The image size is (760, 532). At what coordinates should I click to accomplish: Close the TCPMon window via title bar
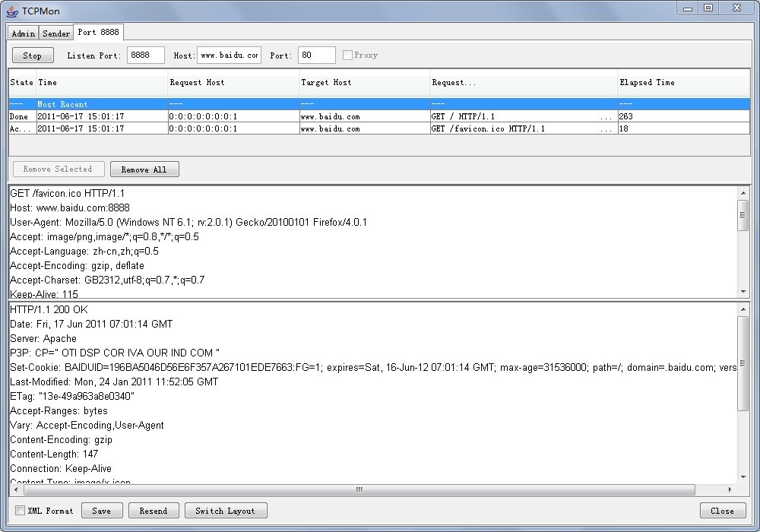click(x=737, y=8)
